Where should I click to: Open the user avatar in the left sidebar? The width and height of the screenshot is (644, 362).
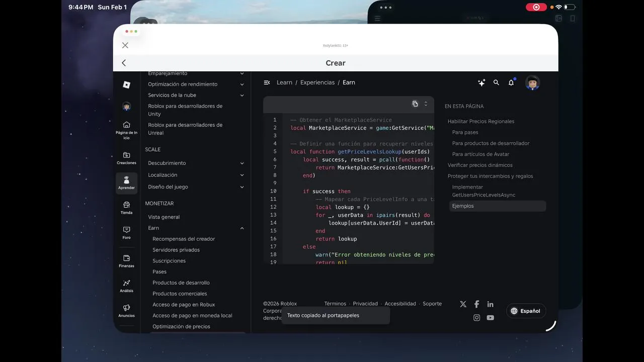point(126,106)
